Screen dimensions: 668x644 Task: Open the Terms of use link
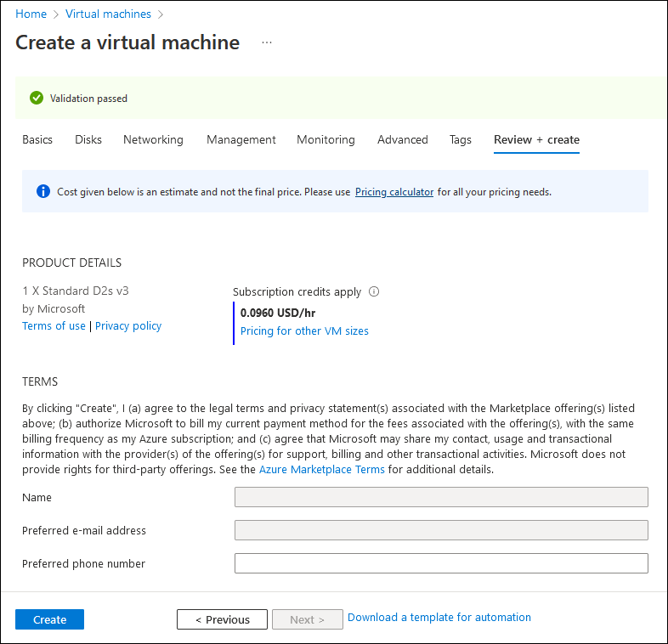click(54, 326)
